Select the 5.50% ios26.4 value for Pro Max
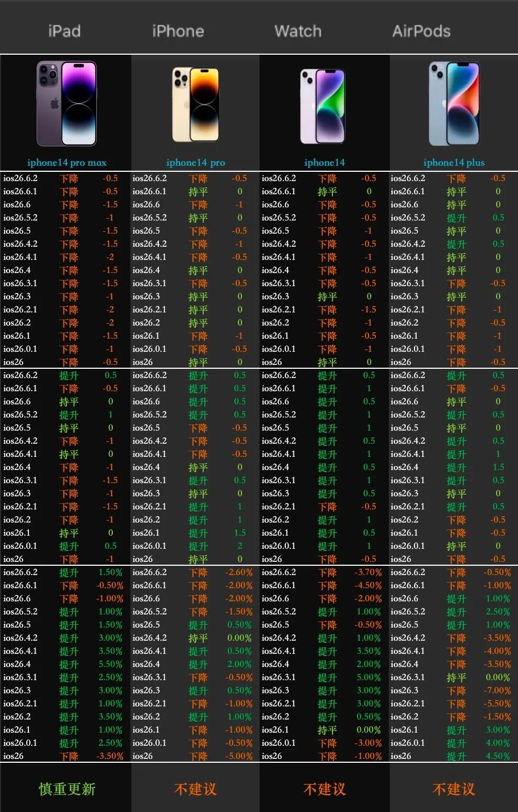Image resolution: width=518 pixels, height=812 pixels. (110, 664)
